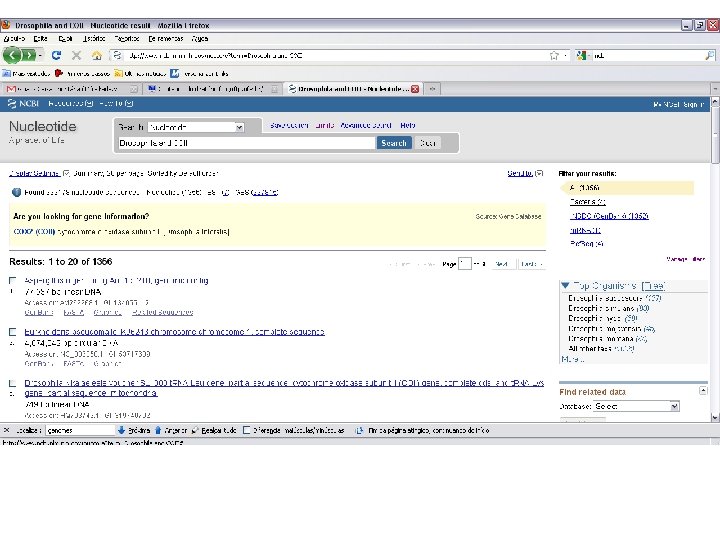Viewport: 720px width, 540px height.
Task: Close the find bar with its X
Action: pos(6,430)
